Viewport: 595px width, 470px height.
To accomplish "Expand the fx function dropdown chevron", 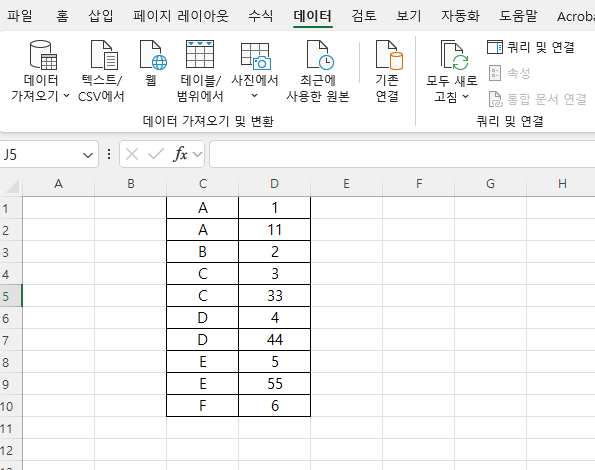I will pos(197,154).
